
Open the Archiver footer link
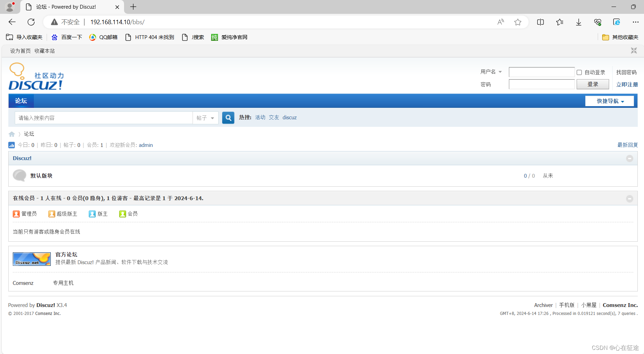tap(543, 305)
